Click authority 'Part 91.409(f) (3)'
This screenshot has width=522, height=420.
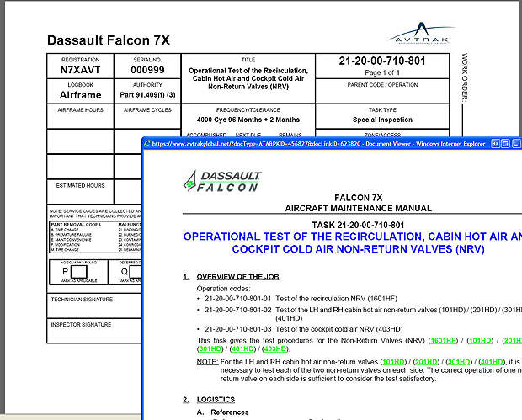147,95
